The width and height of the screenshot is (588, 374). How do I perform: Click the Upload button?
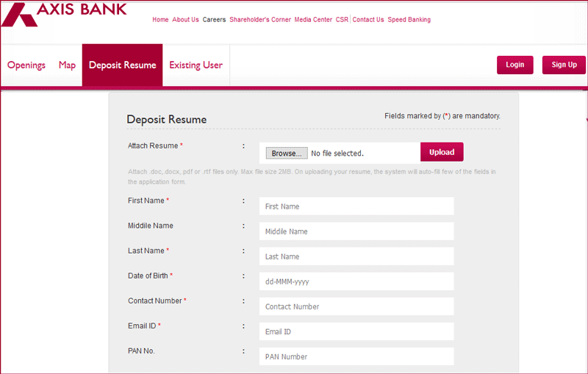pyautogui.click(x=442, y=152)
